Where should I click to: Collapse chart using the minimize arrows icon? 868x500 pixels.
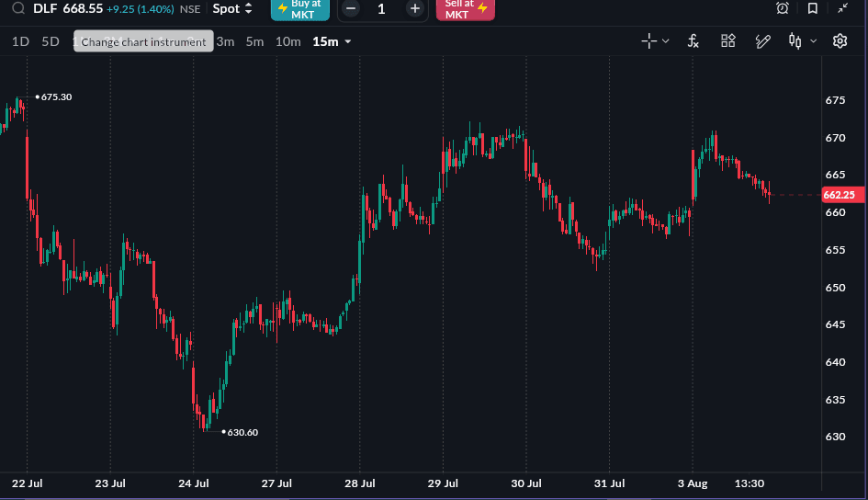coord(842,8)
